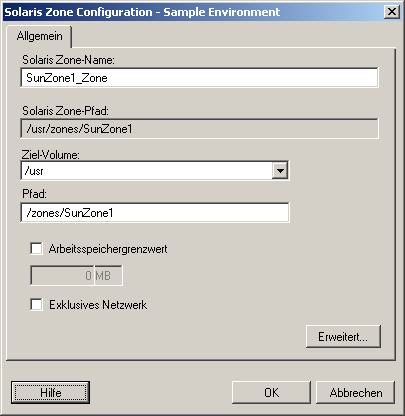The width and height of the screenshot is (405, 416).
Task: Select the Ziel-Volume label text
Action: 50,155
